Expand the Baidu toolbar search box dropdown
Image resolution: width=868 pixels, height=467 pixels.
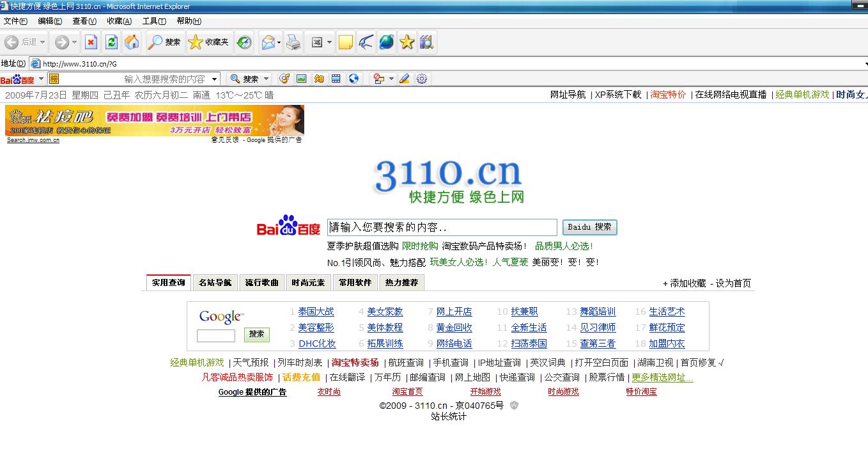[x=215, y=79]
